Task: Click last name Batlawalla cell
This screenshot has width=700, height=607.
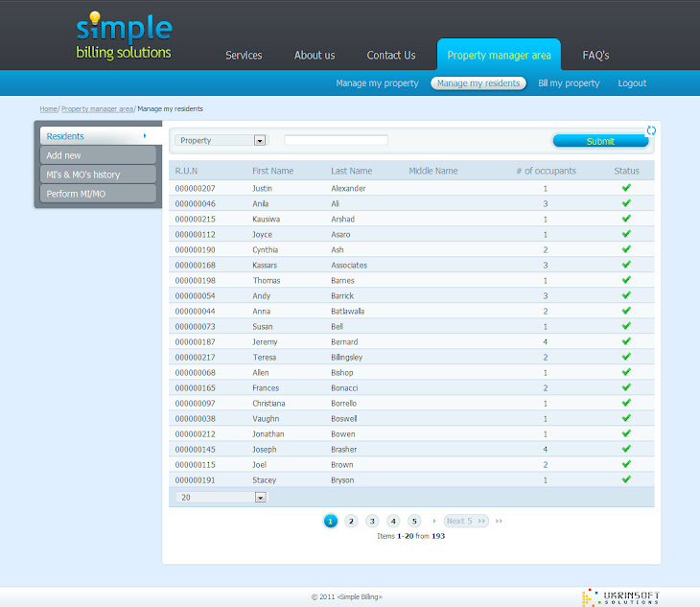Action: point(347,311)
